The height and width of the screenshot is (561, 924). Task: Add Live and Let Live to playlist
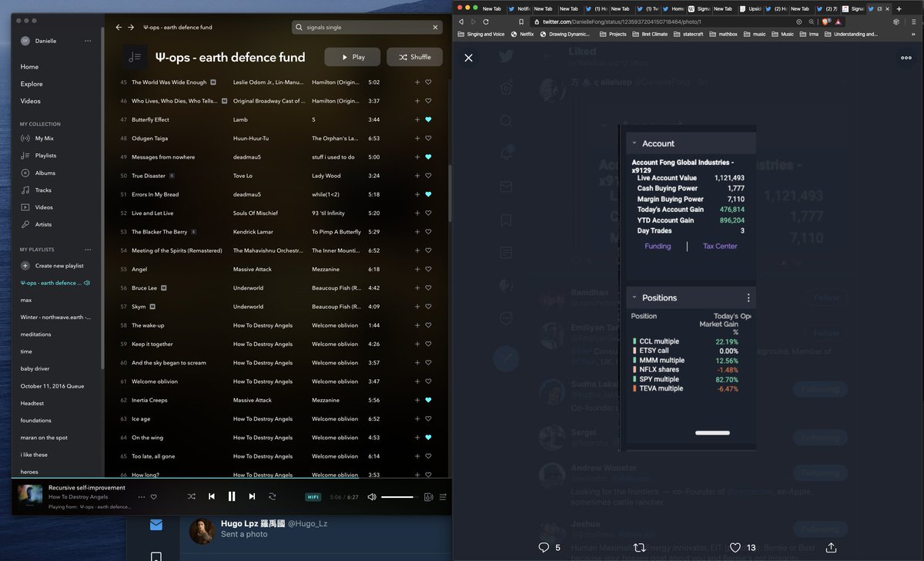point(417,213)
